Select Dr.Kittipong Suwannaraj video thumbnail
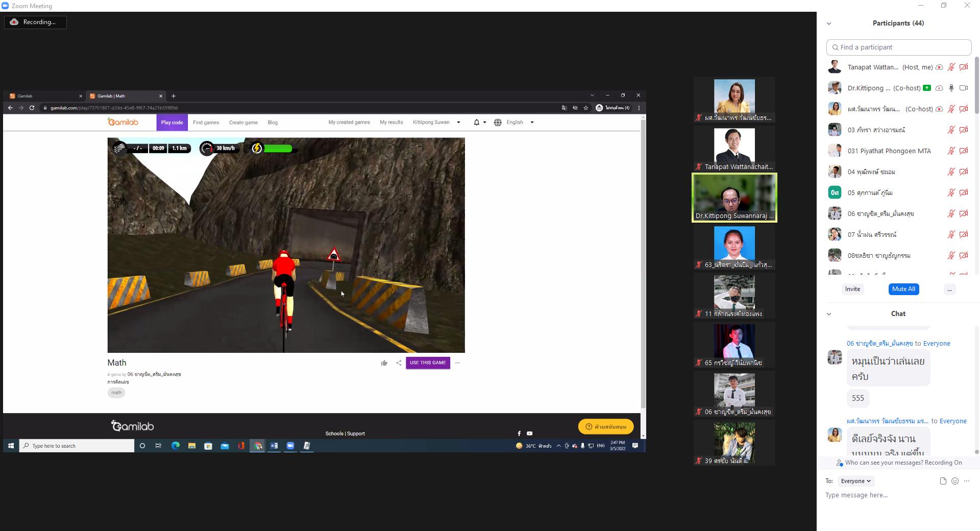 pos(734,198)
